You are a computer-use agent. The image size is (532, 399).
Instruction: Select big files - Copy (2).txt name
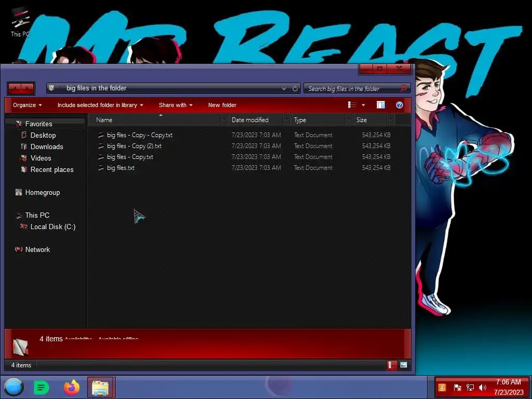(x=134, y=146)
